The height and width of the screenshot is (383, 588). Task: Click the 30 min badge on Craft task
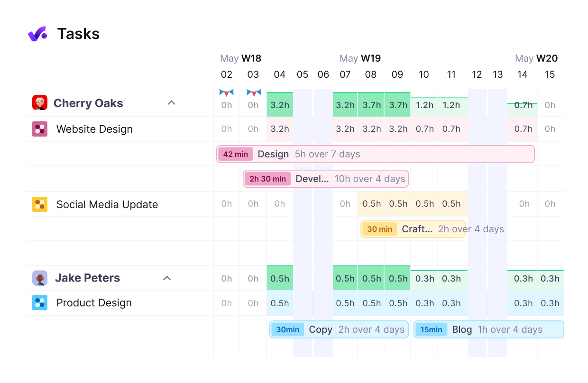(x=379, y=229)
